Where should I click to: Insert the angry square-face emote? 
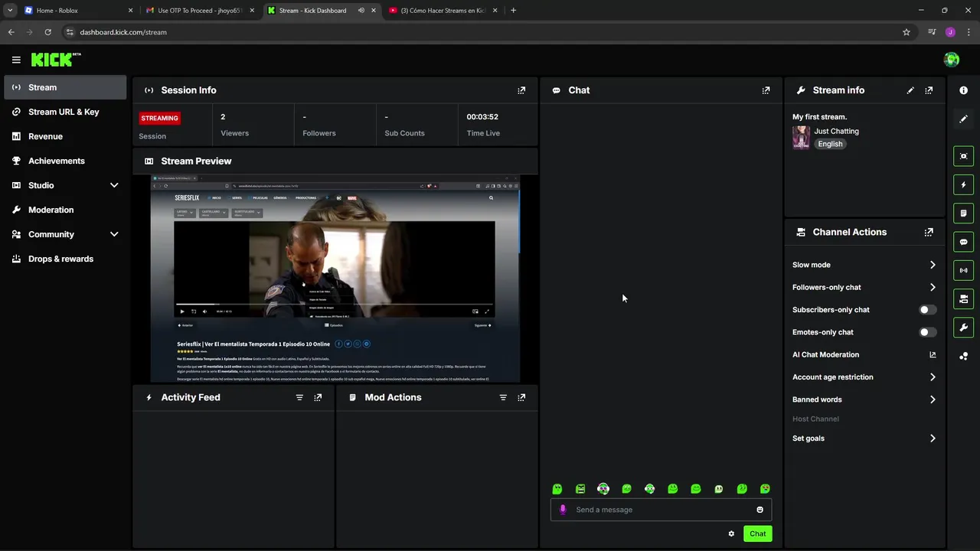[x=580, y=489]
